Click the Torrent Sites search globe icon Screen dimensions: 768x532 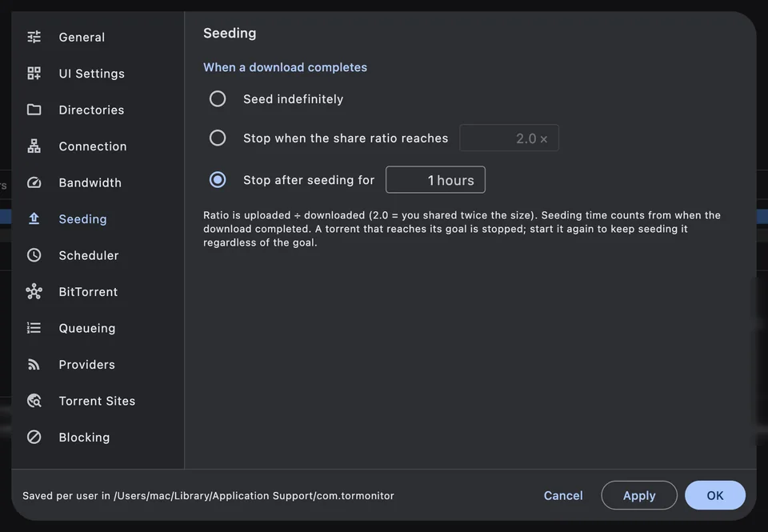click(34, 401)
